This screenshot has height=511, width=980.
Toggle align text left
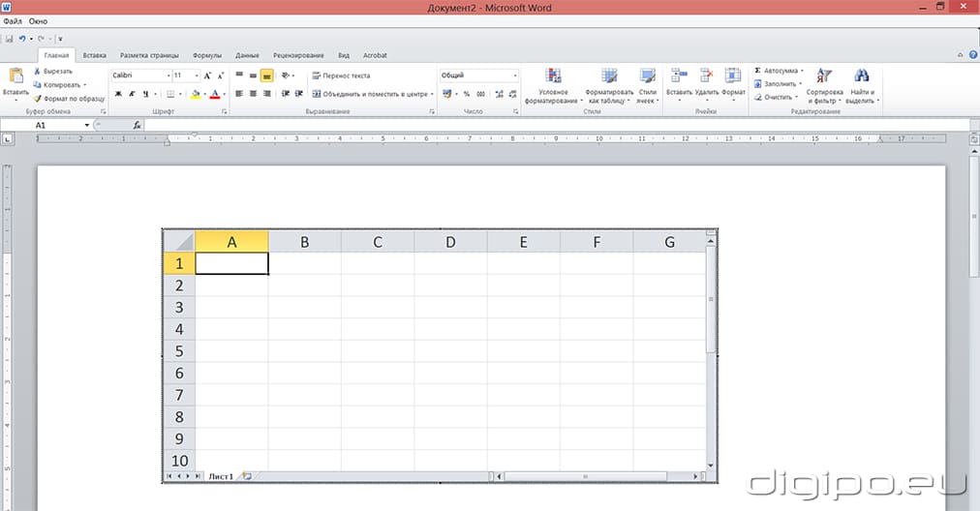tap(239, 94)
